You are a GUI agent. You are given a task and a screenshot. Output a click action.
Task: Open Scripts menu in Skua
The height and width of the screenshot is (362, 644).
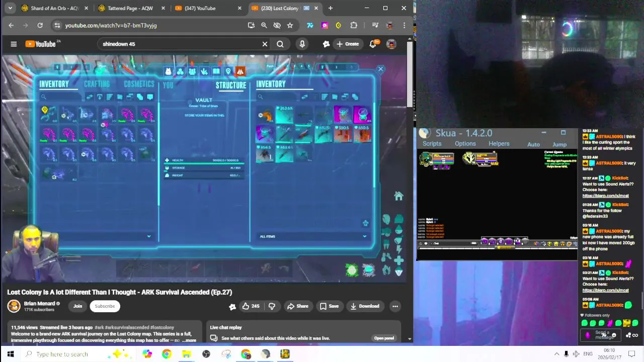click(x=432, y=144)
